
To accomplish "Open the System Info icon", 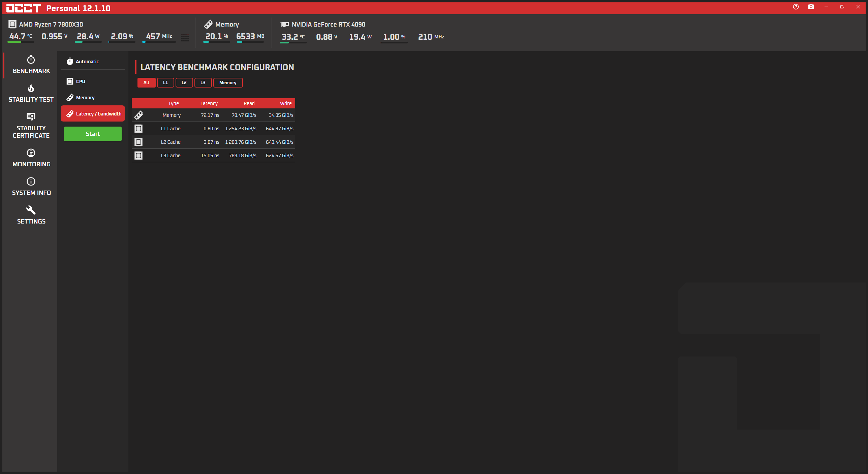I will [x=31, y=181].
